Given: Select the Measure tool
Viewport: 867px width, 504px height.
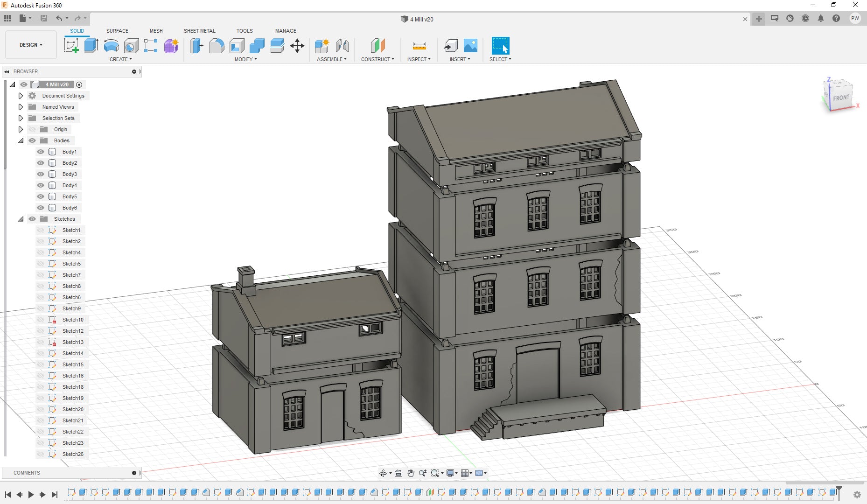Looking at the screenshot, I should [419, 46].
